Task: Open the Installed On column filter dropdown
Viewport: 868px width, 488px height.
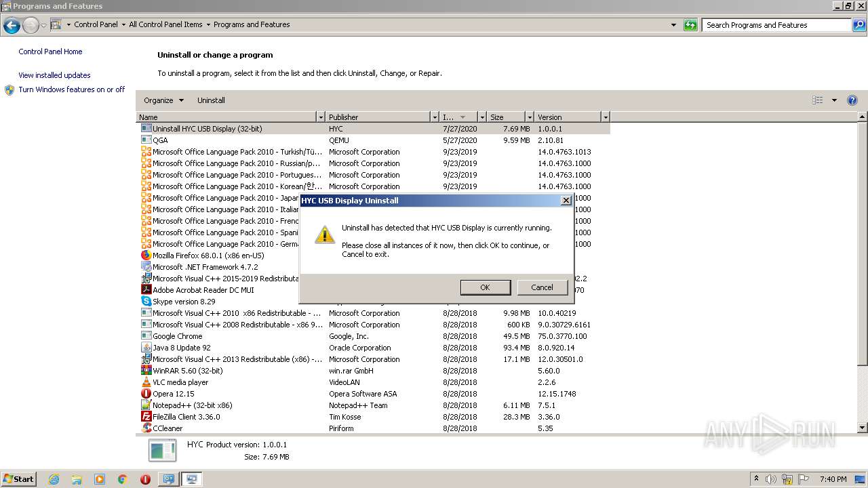Action: coord(482,117)
